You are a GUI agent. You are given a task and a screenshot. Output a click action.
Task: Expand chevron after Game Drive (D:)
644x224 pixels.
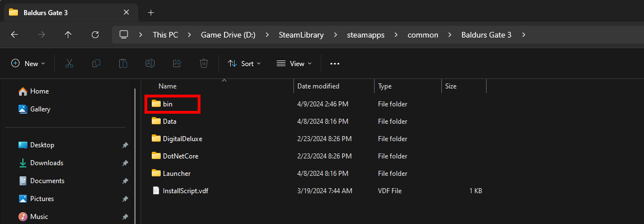tap(267, 35)
